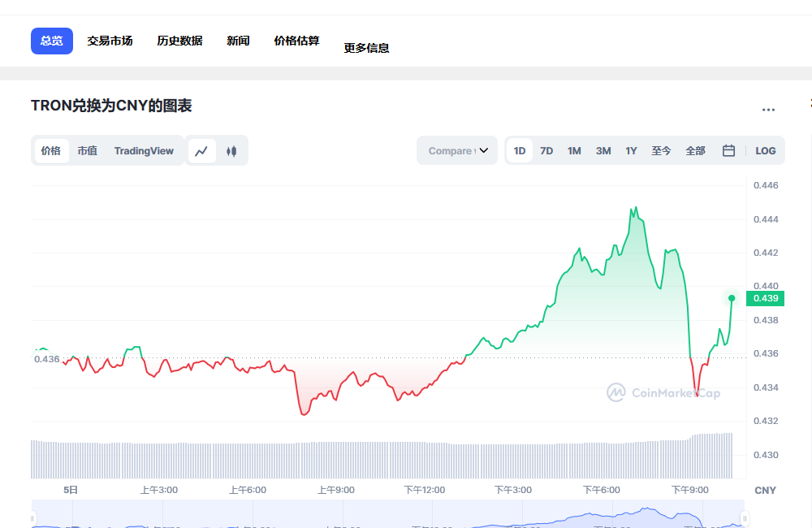812x528 pixels.
Task: Select the 1Y time range
Action: coord(631,151)
